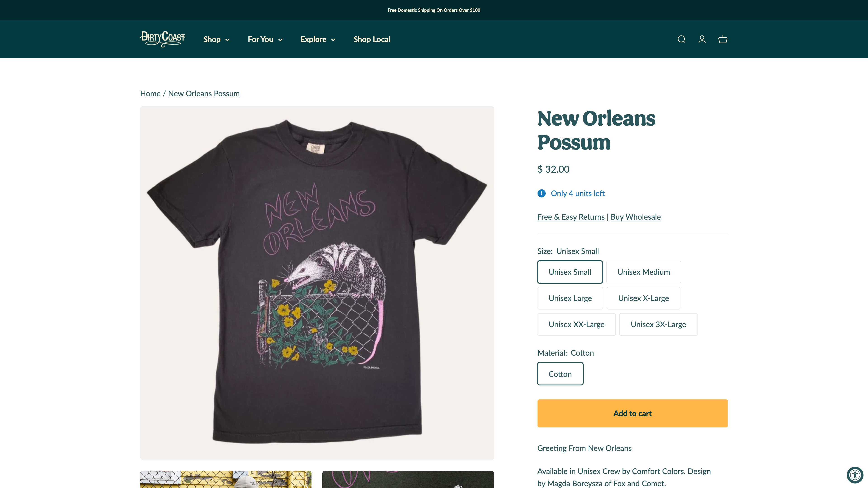Select Unisex 3X-Large size

pyautogui.click(x=658, y=324)
